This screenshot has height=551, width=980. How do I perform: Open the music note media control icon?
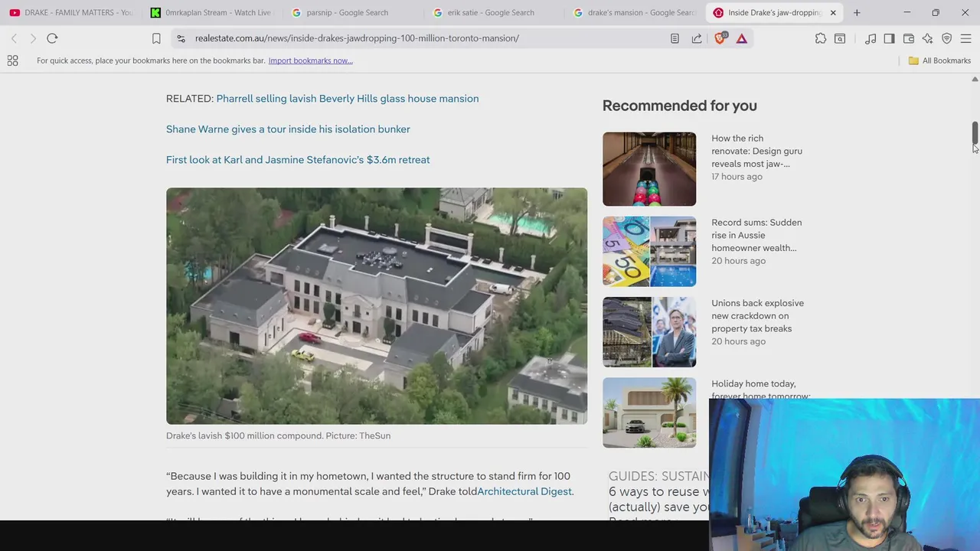[871, 38]
